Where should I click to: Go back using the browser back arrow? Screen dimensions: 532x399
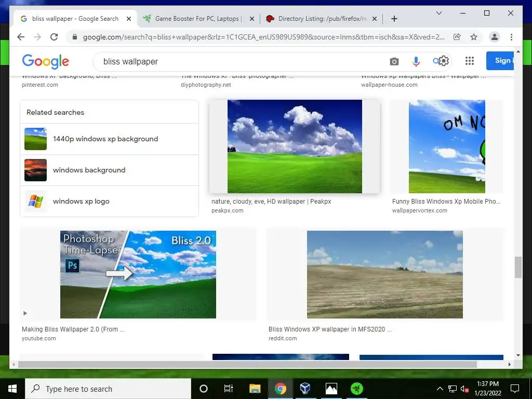coord(21,37)
